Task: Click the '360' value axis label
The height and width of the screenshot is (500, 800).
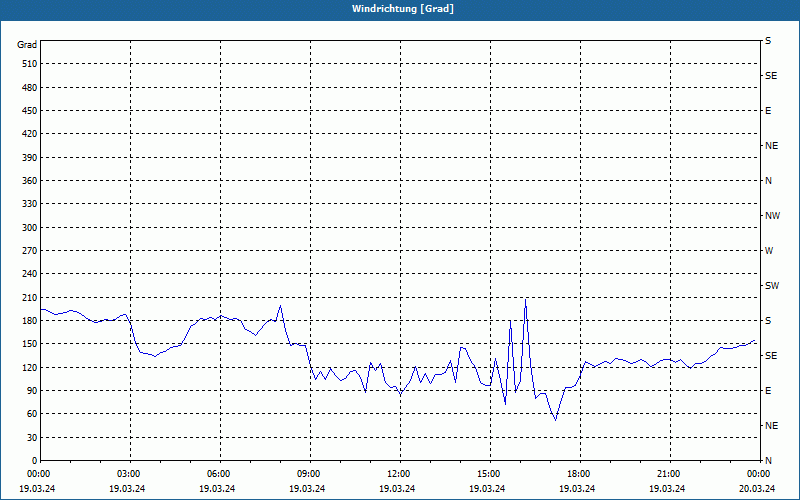Action: [x=30, y=181]
